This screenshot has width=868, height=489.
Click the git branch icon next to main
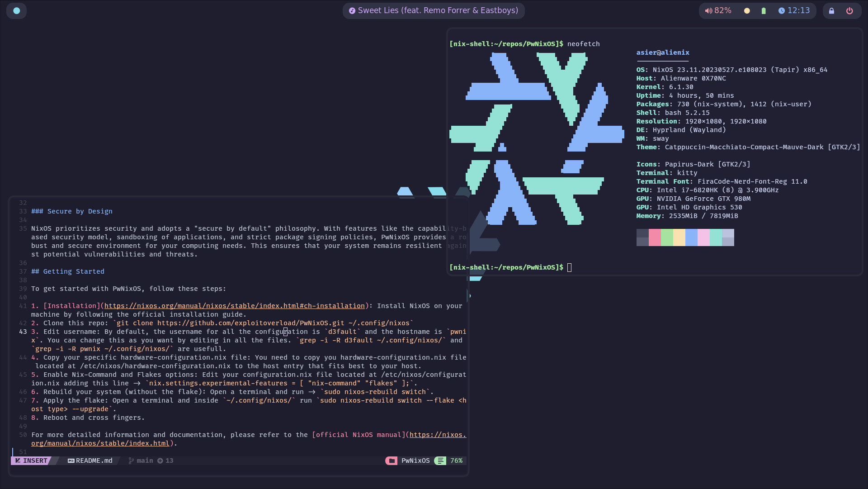click(x=131, y=461)
